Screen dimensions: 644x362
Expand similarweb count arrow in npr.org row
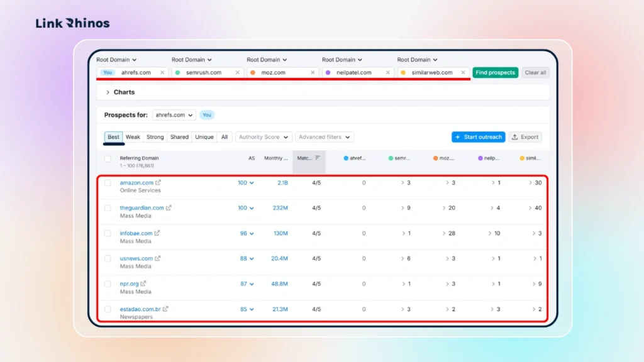click(x=533, y=283)
